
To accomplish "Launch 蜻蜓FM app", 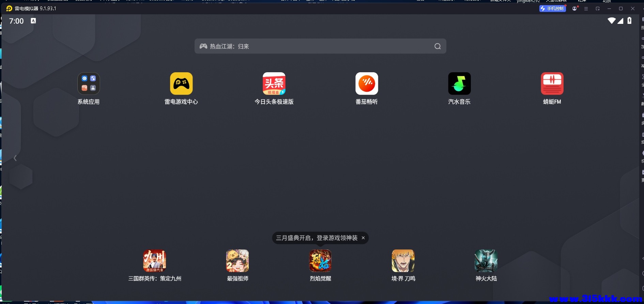I will tap(552, 83).
